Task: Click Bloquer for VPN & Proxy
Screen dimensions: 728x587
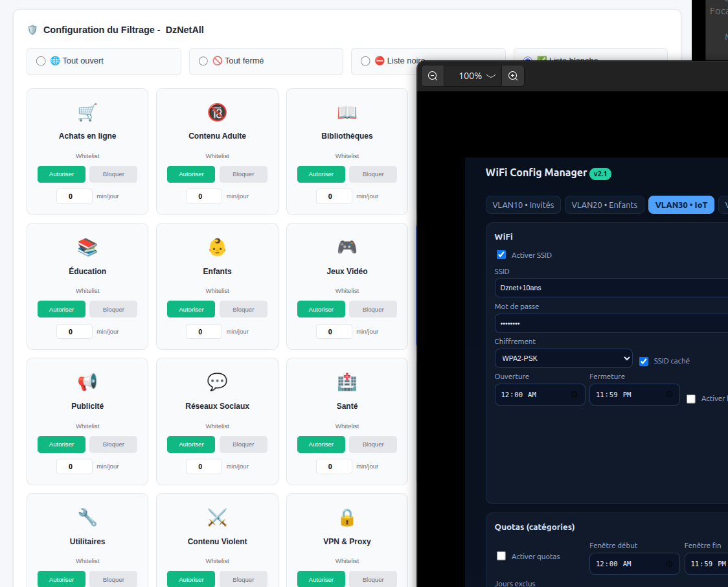Action: 373,580
